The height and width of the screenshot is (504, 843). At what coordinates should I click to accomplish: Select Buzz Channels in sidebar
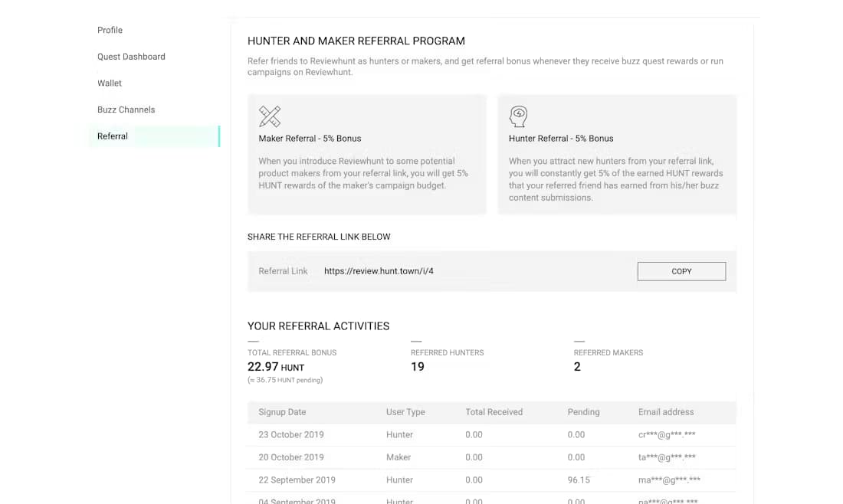(x=126, y=110)
